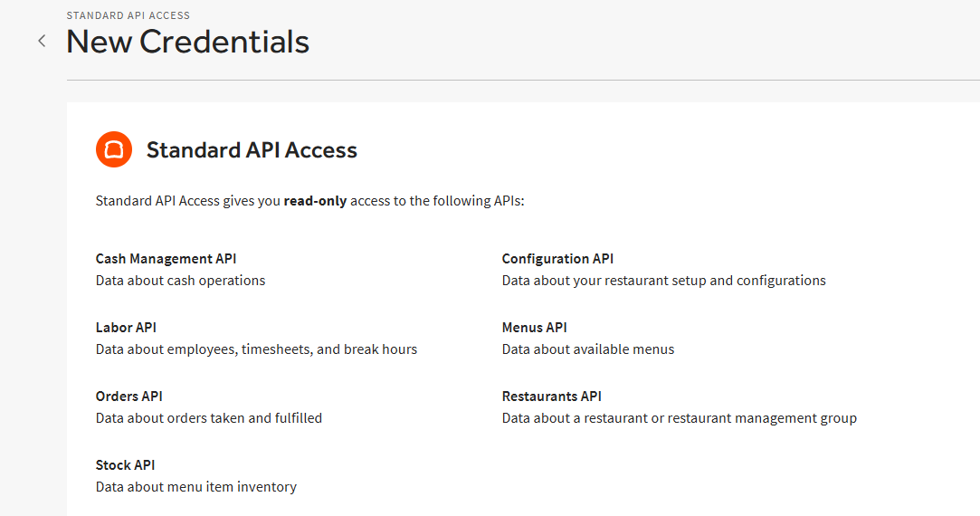The width and height of the screenshot is (980, 516).
Task: Select the 'Restaurants API' heading
Action: [x=551, y=397]
